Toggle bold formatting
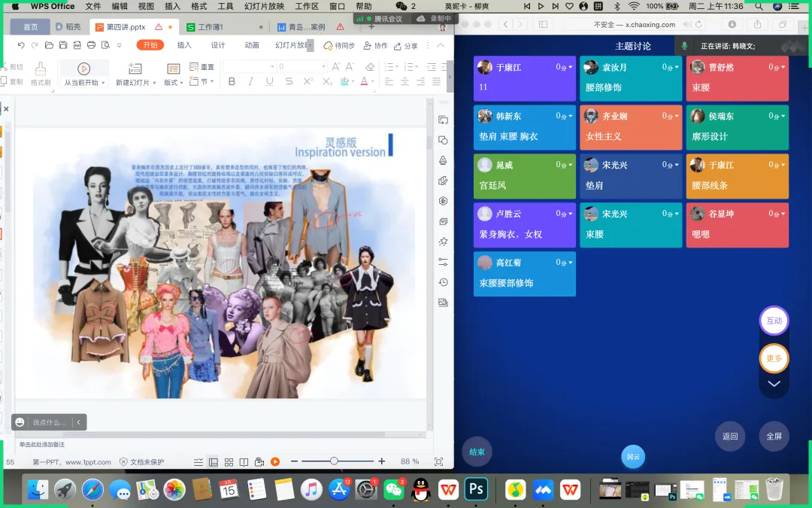 click(x=232, y=81)
